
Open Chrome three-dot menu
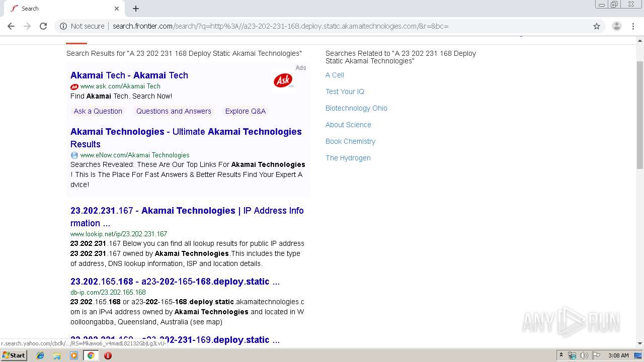(x=633, y=26)
